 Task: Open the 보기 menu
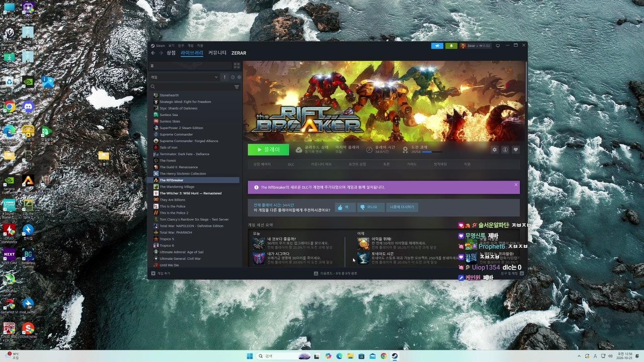click(172, 46)
